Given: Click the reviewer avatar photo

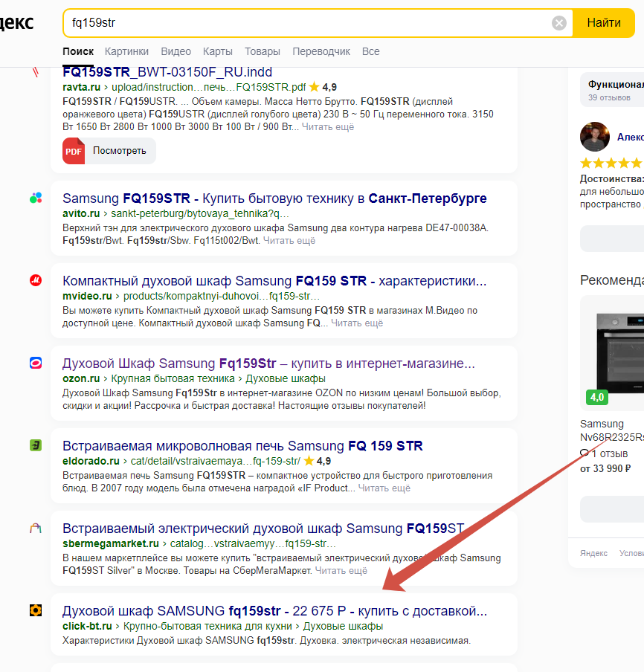Looking at the screenshot, I should pos(595,137).
